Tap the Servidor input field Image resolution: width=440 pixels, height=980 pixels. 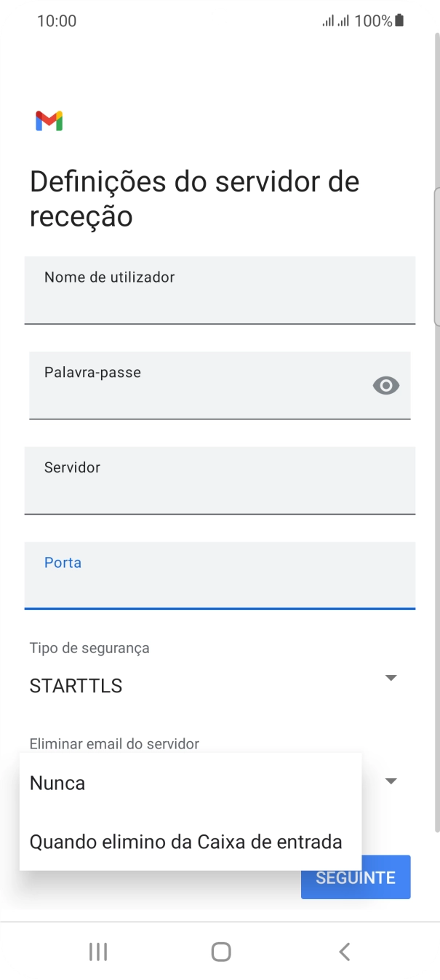click(x=220, y=481)
